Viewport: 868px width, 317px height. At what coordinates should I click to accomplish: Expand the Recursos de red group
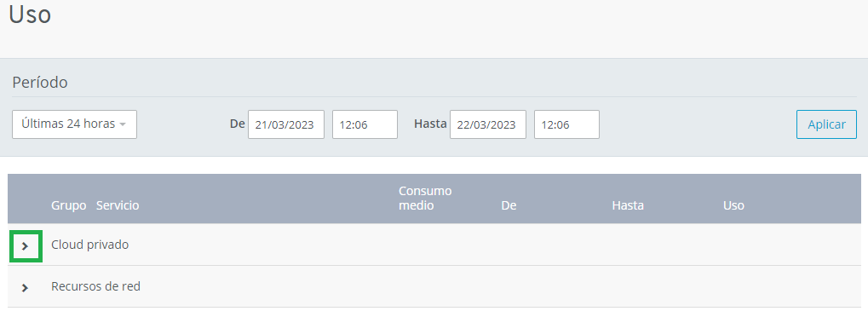(x=25, y=288)
